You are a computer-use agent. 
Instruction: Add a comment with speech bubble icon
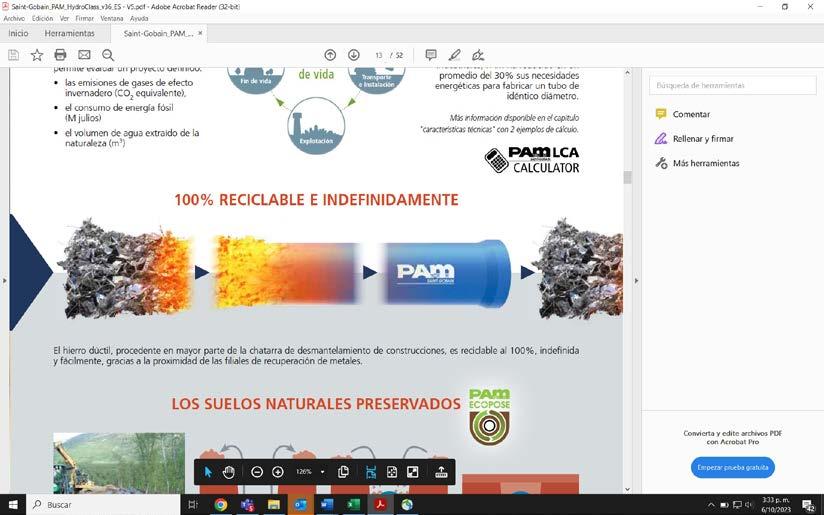[x=431, y=55]
